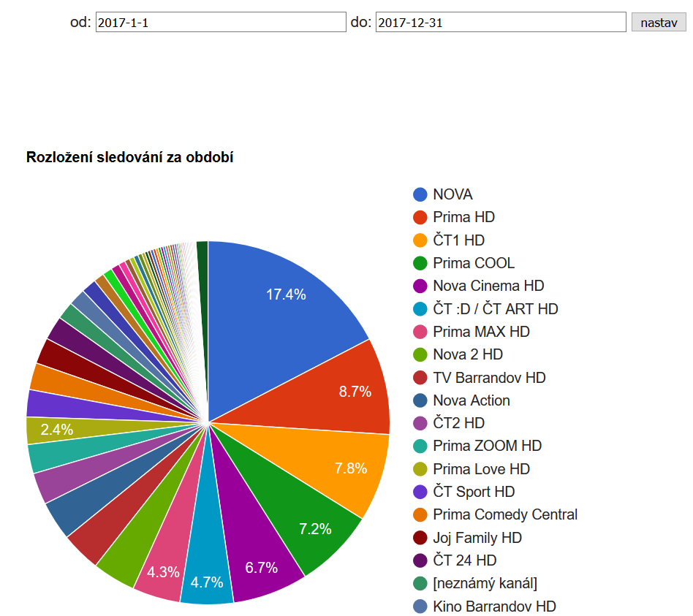Click the ČT Sport HD legend dot
The height and width of the screenshot is (616, 693).
[x=420, y=492]
